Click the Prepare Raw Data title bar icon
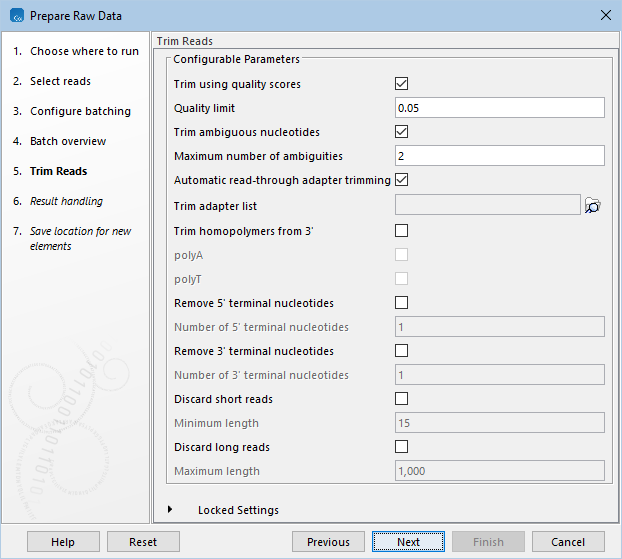Image resolution: width=622 pixels, height=559 pixels. (x=14, y=15)
